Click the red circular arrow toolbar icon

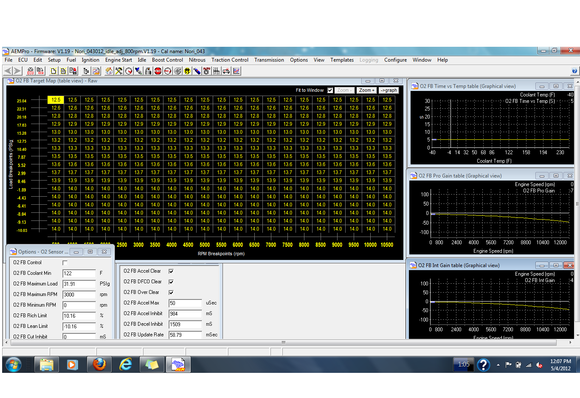pos(168,71)
